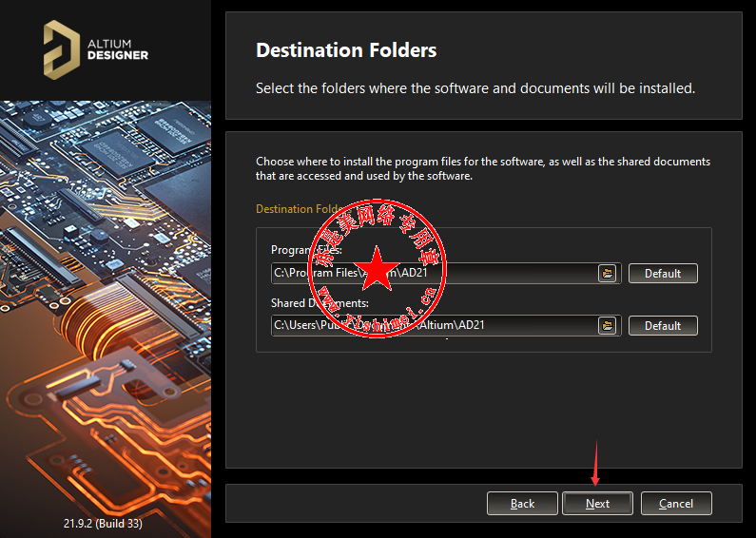
Task: Go to the next installer step
Action: [x=597, y=503]
